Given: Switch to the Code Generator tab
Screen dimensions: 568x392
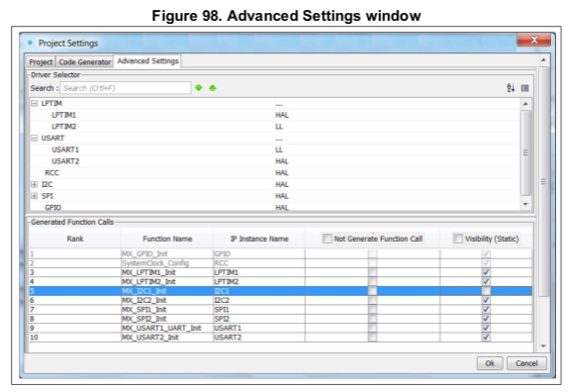Looking at the screenshot, I should click(85, 62).
